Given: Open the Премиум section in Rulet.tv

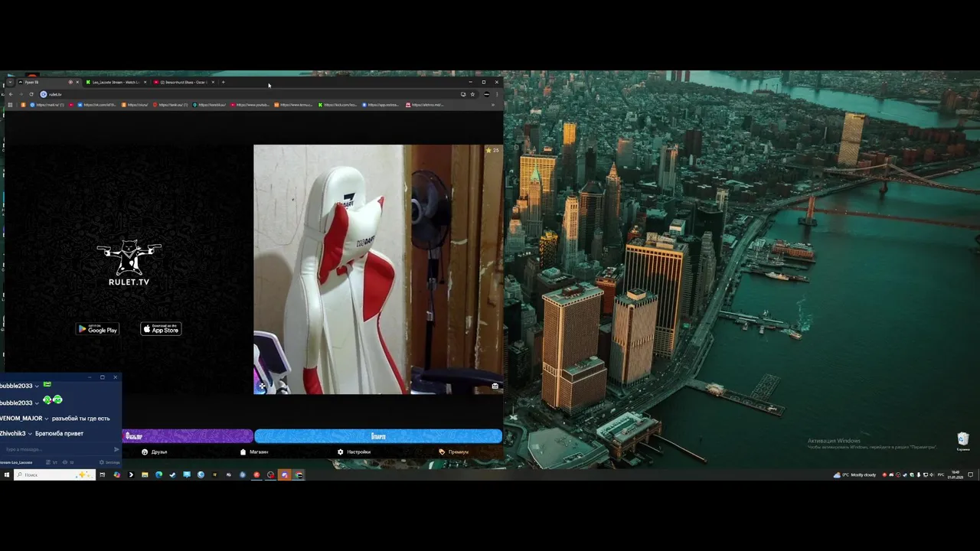Looking at the screenshot, I should coord(454,452).
